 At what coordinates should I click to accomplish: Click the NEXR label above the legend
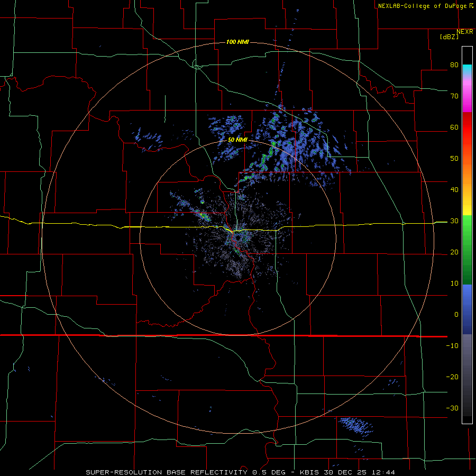[x=464, y=32]
